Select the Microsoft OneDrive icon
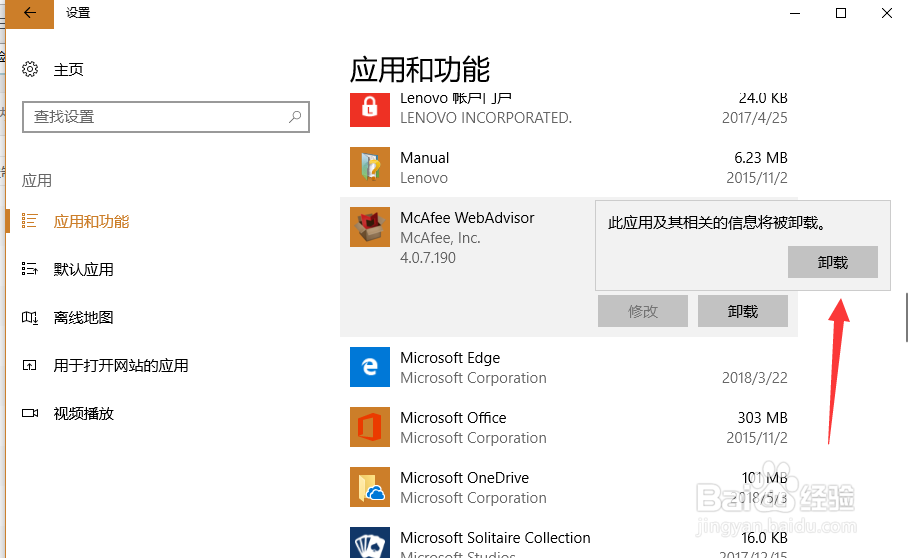Image resolution: width=908 pixels, height=558 pixels. tap(369, 487)
